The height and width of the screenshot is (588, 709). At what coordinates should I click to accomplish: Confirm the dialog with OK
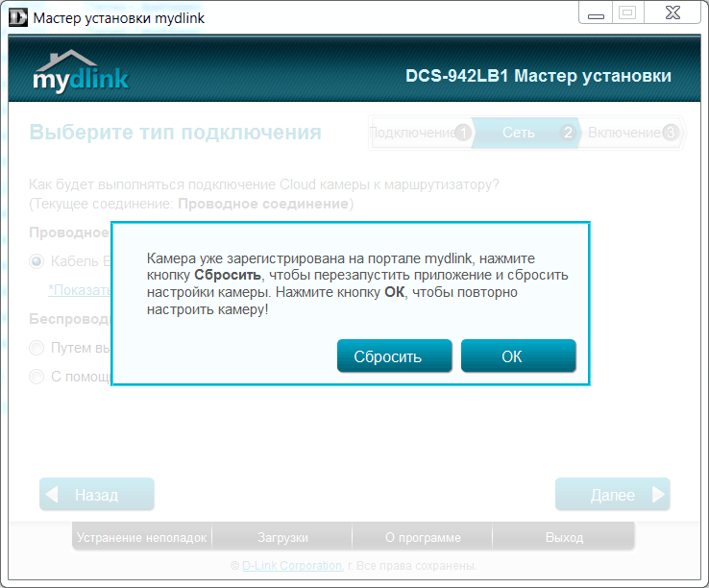coord(518,355)
